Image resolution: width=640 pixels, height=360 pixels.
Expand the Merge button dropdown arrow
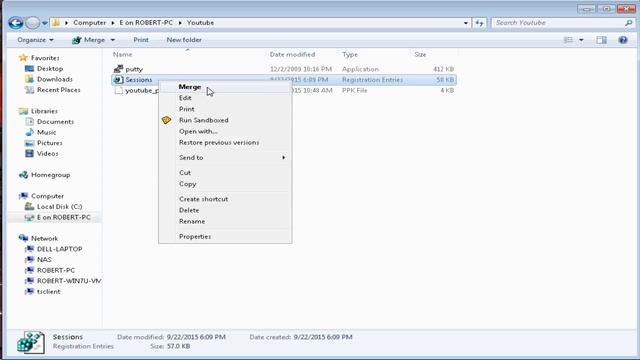(x=113, y=40)
